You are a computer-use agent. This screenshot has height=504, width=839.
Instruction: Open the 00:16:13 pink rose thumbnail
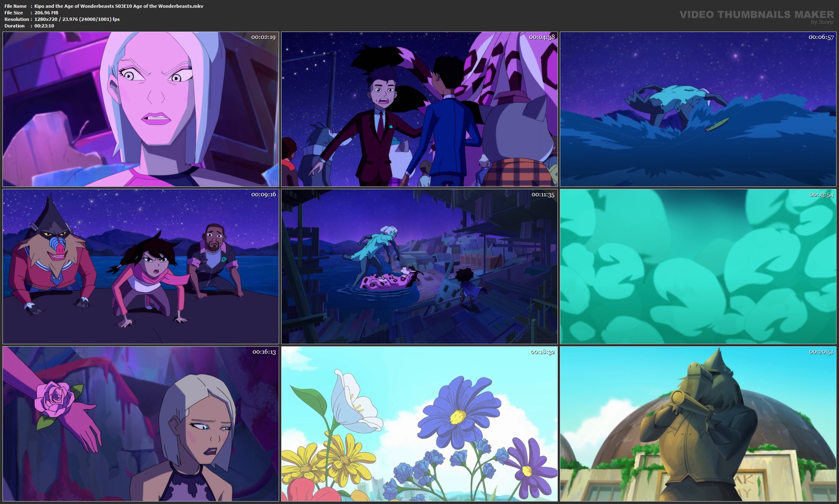[141, 424]
